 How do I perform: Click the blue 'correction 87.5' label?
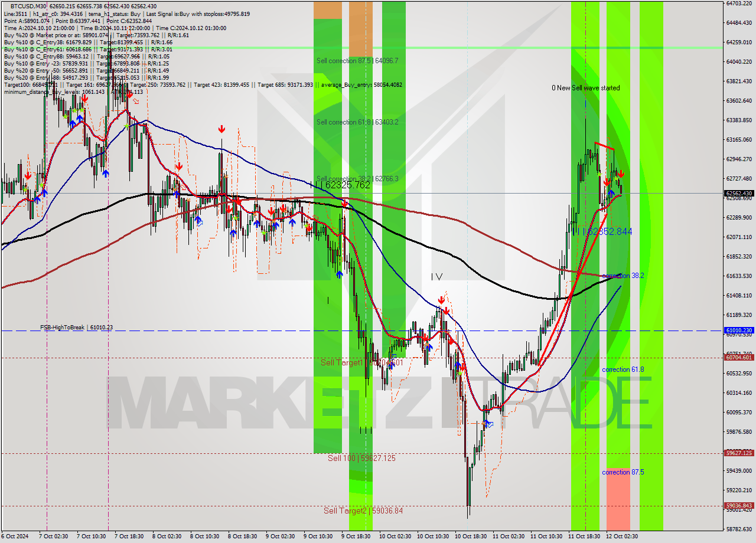pyautogui.click(x=623, y=472)
